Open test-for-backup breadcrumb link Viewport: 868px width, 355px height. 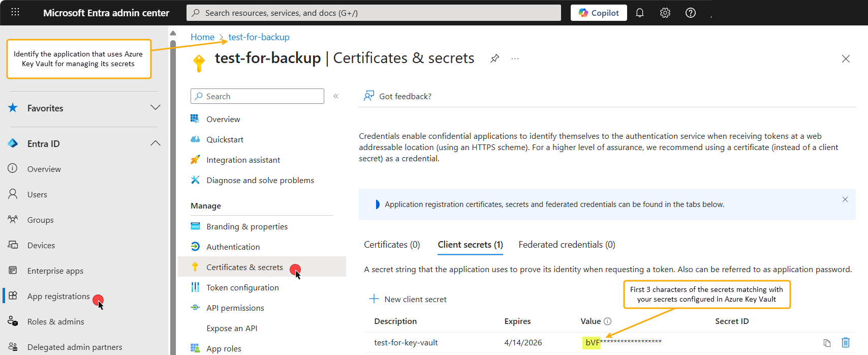coord(259,37)
